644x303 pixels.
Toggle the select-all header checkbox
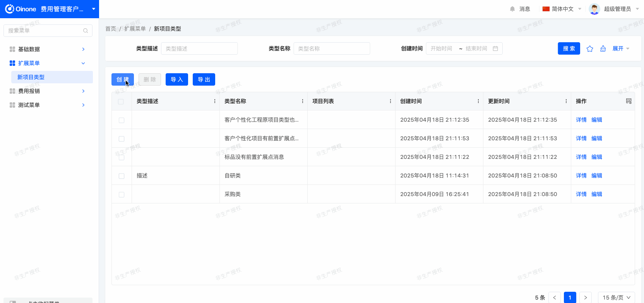(121, 102)
